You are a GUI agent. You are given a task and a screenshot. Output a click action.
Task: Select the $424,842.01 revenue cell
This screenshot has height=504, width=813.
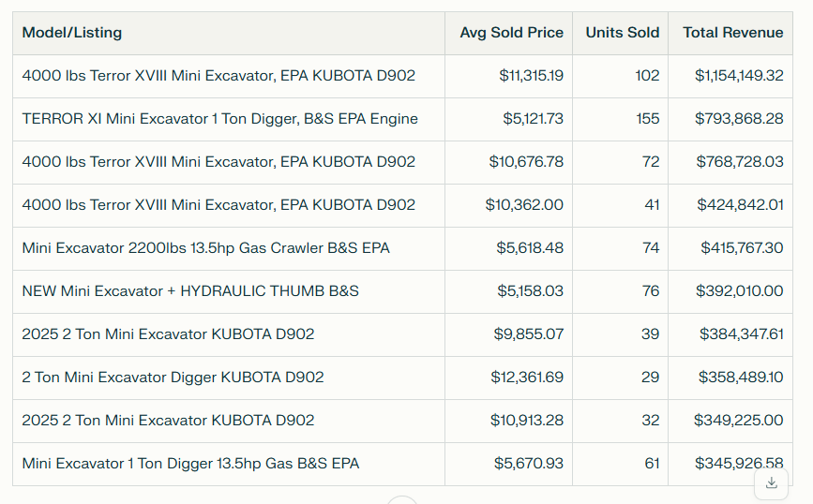point(740,205)
